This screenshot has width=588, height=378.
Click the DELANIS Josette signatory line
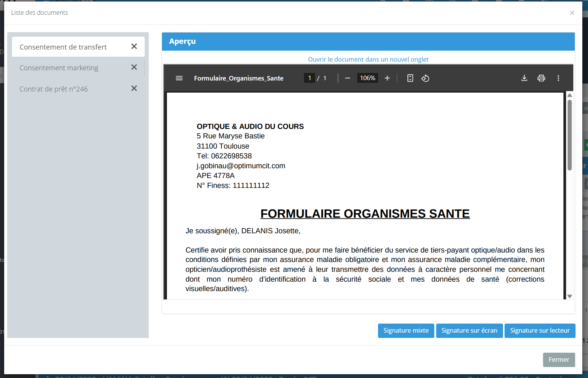[x=243, y=231]
